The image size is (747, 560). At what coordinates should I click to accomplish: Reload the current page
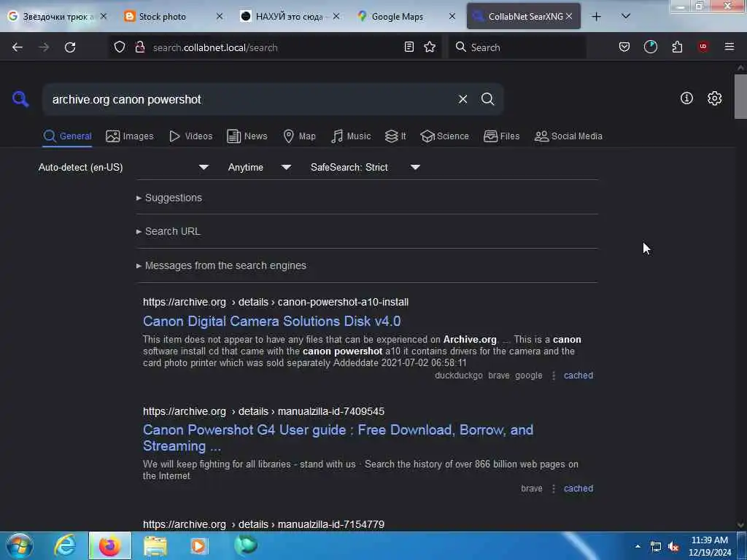coord(70,47)
